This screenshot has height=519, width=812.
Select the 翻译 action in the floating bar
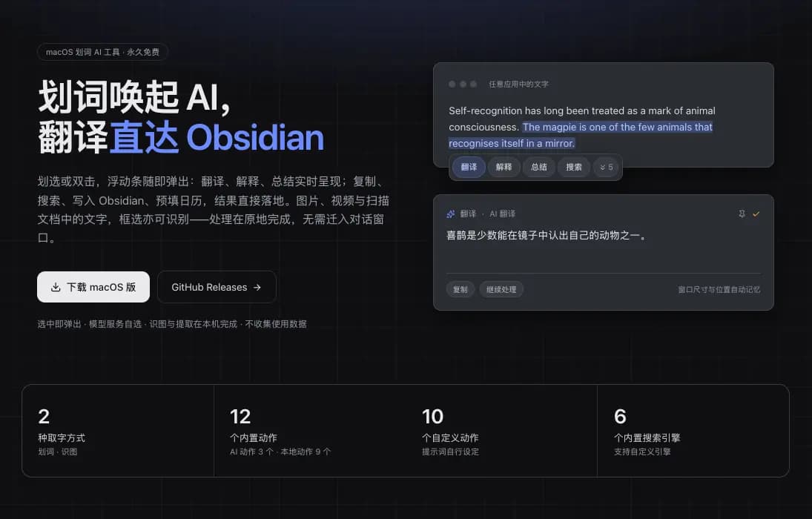(x=469, y=167)
